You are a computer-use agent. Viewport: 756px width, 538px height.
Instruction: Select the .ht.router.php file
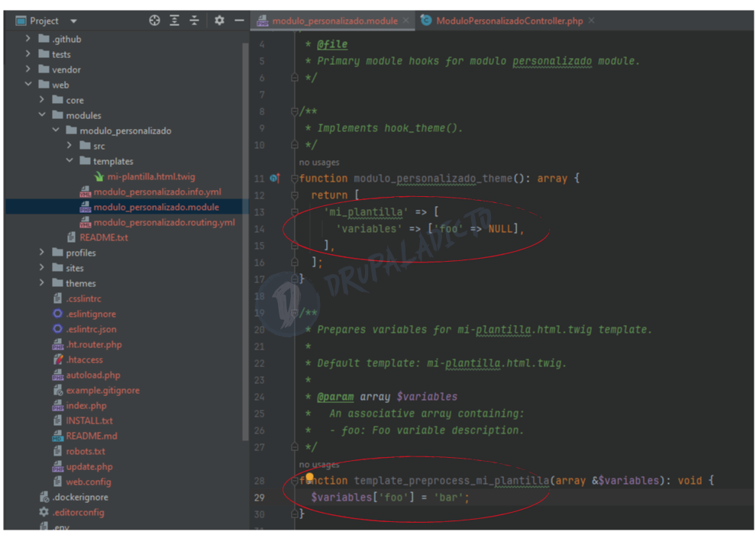(x=93, y=344)
